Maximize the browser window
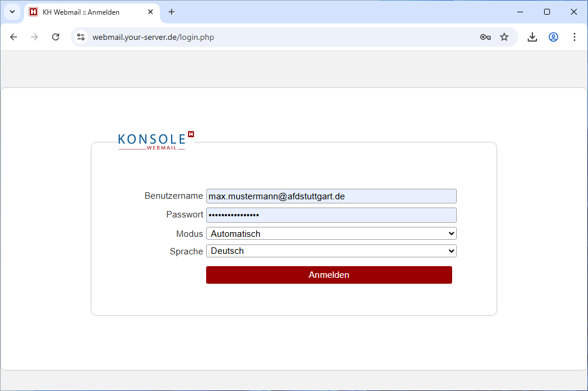The image size is (588, 391). pyautogui.click(x=547, y=12)
